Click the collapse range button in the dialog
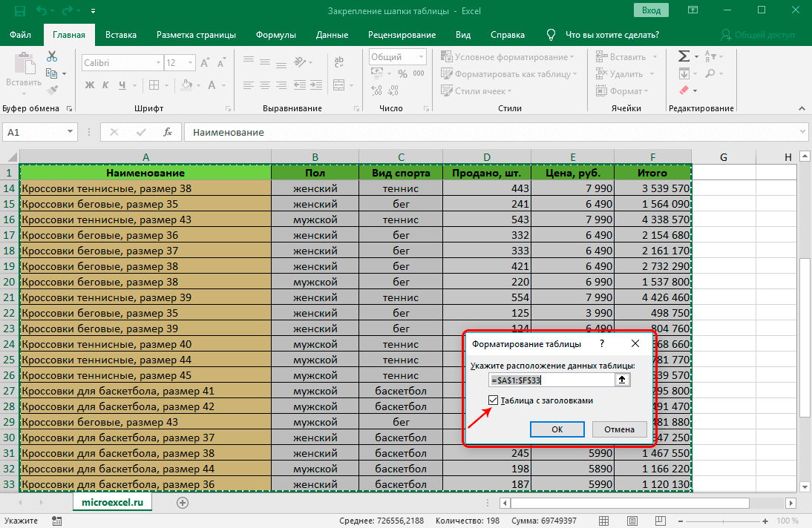 tap(623, 380)
